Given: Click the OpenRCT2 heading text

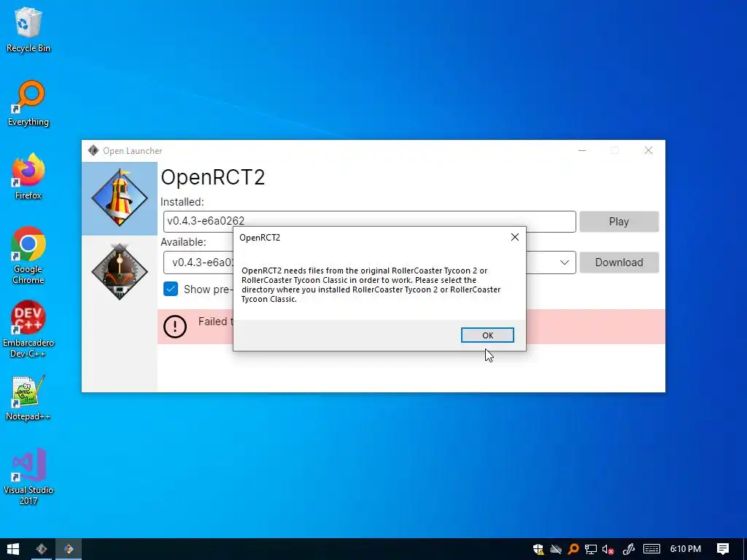Looking at the screenshot, I should coord(212,177).
